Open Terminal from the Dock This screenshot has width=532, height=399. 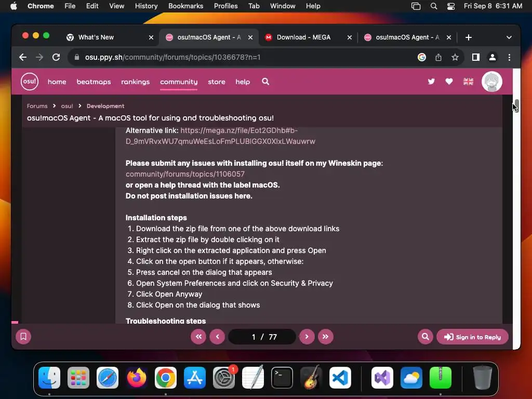(282, 378)
